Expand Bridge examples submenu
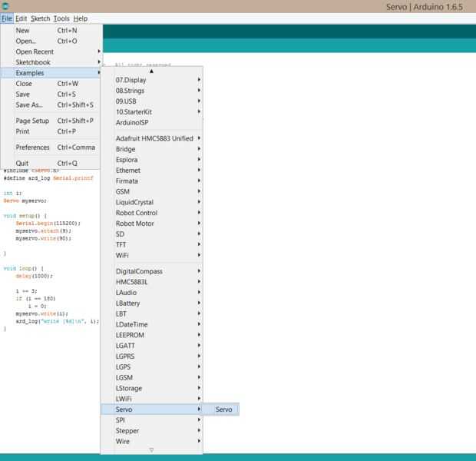Screen dimensions: 476x461 (152, 149)
